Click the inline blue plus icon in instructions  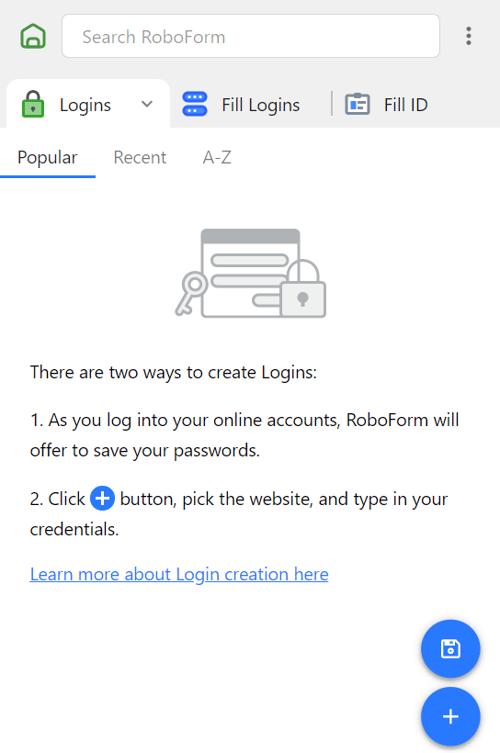pos(102,498)
